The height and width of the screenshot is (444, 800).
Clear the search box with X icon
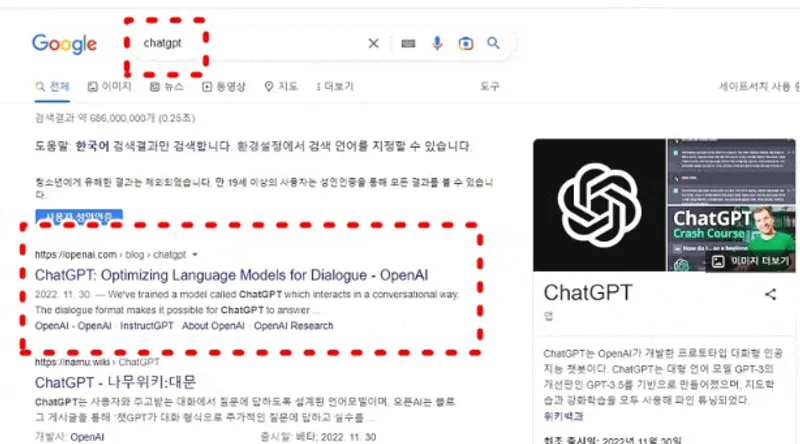pos(373,43)
